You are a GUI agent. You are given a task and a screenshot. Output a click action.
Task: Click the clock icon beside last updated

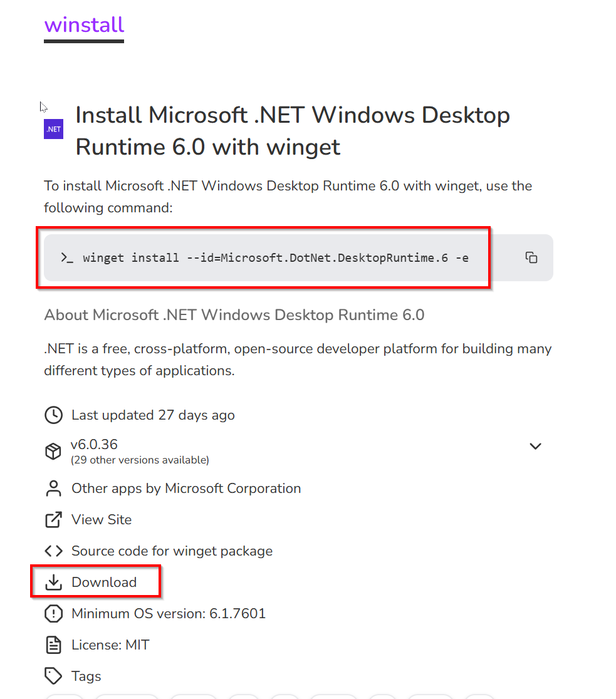(x=53, y=415)
